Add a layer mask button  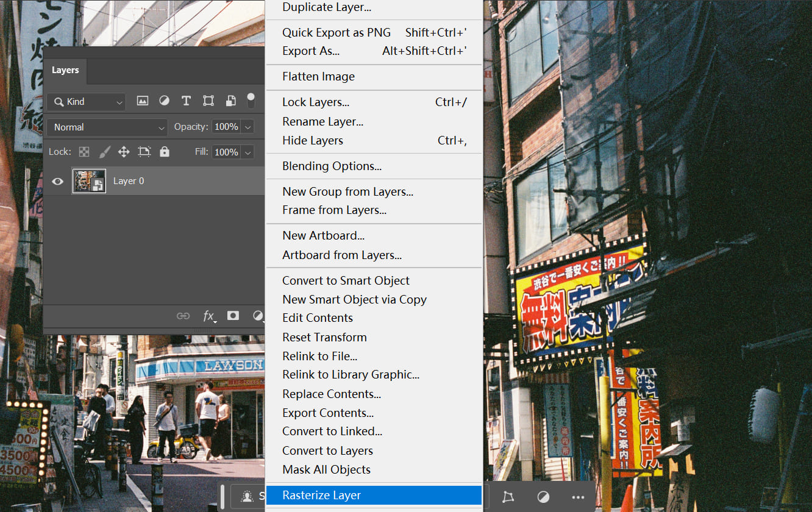(x=233, y=315)
